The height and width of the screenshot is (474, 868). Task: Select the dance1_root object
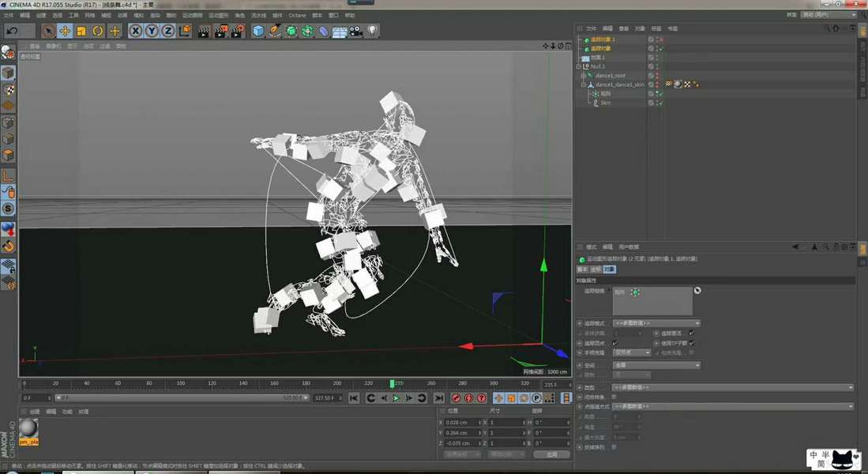point(610,75)
